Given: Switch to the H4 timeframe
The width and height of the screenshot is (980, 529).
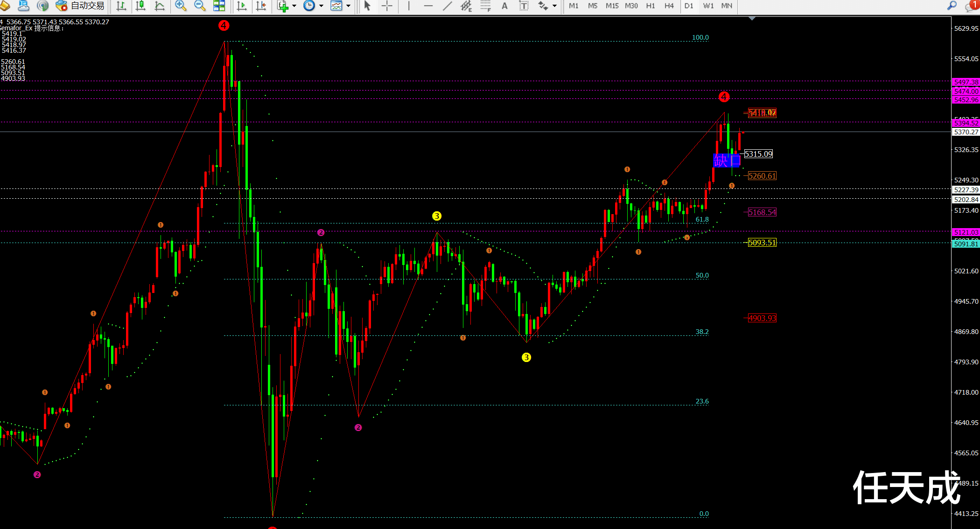Looking at the screenshot, I should click(x=669, y=6).
